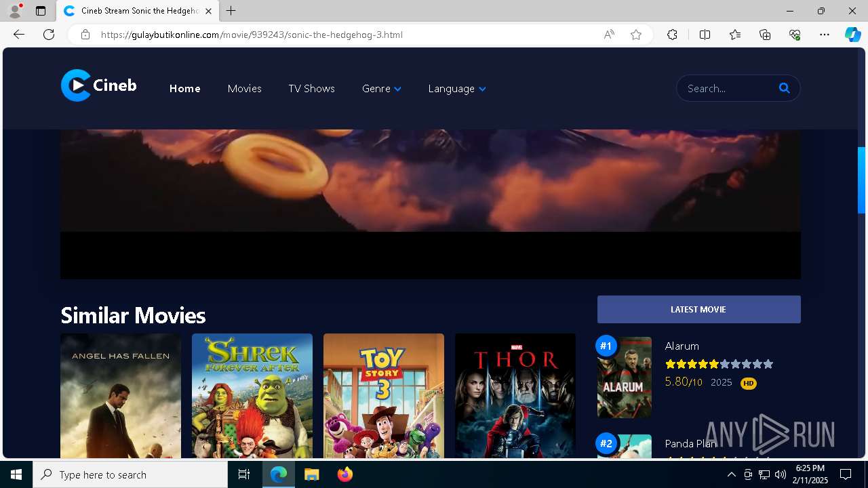Viewport: 868px width, 488px height.
Task: Click the LATEST MOVIE button
Action: coord(698,309)
